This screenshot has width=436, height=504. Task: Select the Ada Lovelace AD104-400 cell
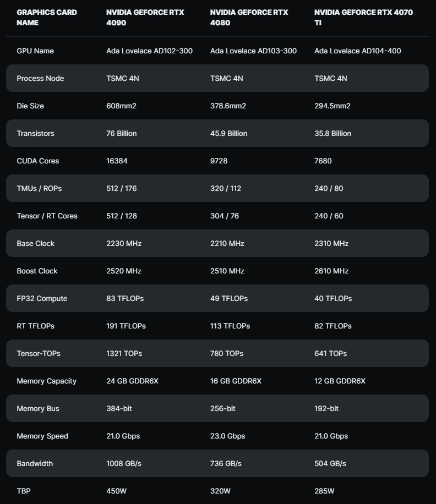pos(357,51)
